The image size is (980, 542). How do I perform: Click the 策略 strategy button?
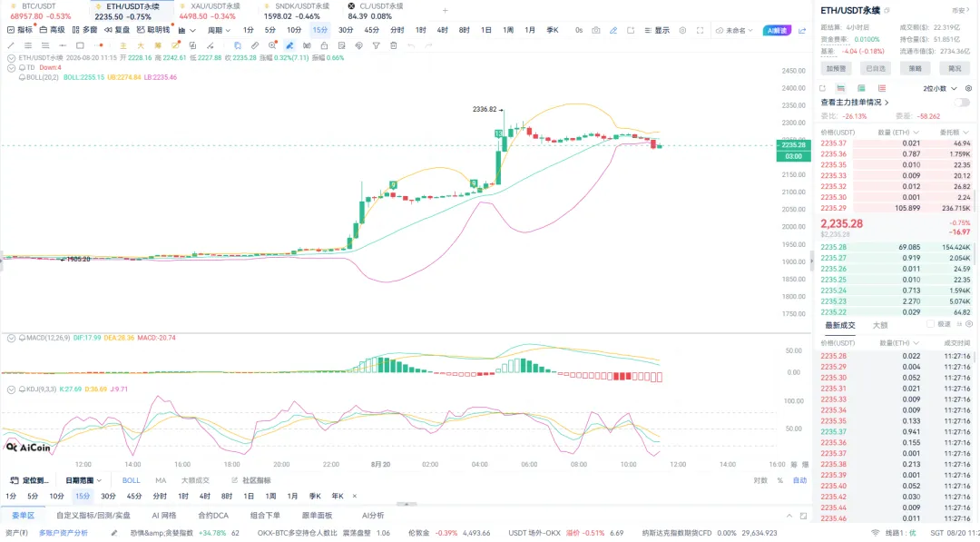(x=915, y=69)
